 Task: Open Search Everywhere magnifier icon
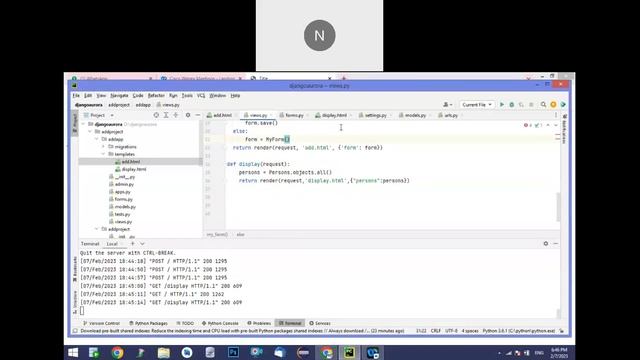point(543,105)
